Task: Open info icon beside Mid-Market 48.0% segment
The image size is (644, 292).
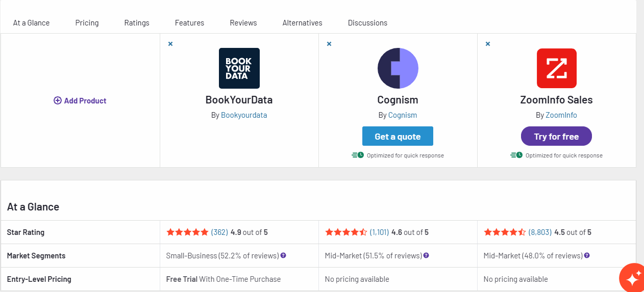Action: tap(587, 255)
